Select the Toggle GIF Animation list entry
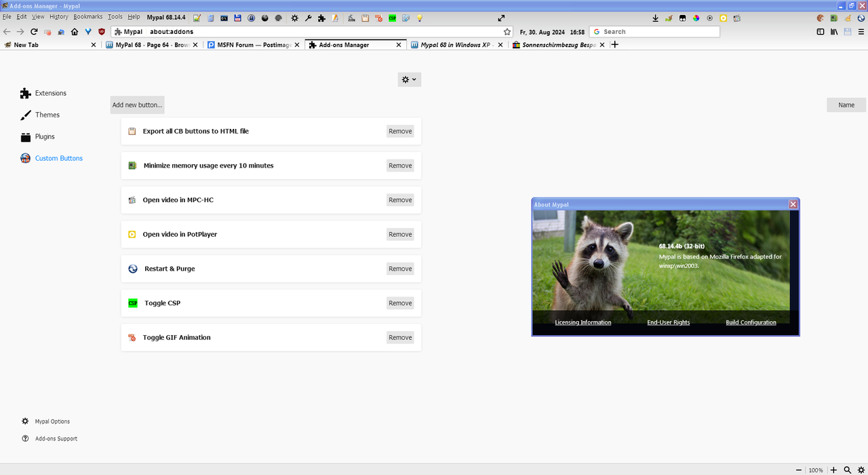Image resolution: width=868 pixels, height=475 pixels. click(x=271, y=337)
